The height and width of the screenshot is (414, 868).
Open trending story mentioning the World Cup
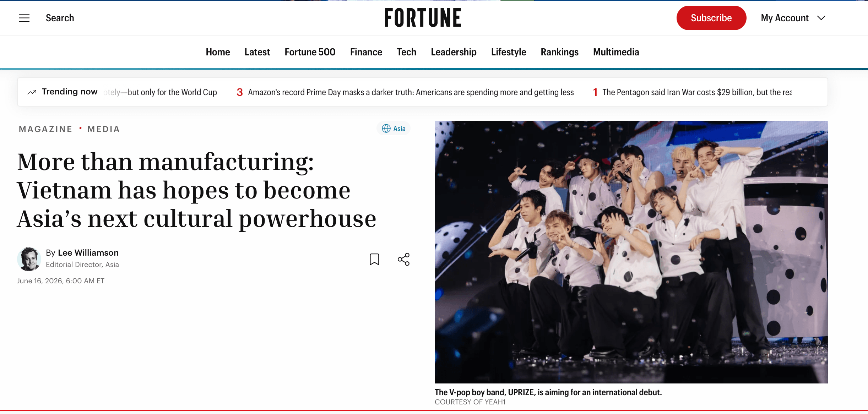160,92
